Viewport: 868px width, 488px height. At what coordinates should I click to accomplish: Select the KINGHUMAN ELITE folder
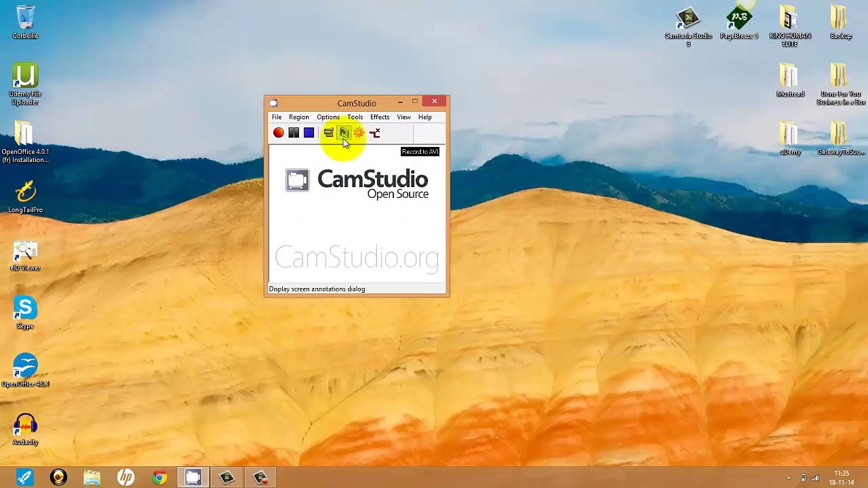pyautogui.click(x=790, y=27)
